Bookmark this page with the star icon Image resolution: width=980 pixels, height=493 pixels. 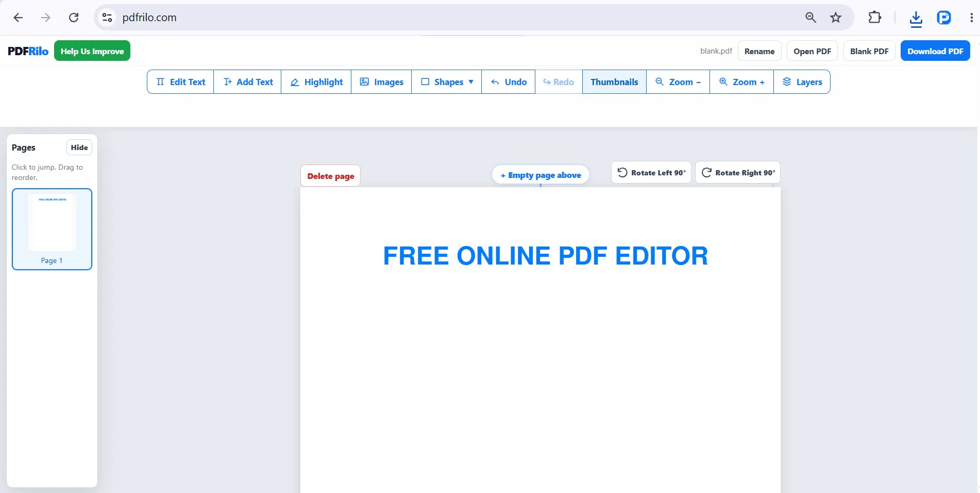pos(836,18)
